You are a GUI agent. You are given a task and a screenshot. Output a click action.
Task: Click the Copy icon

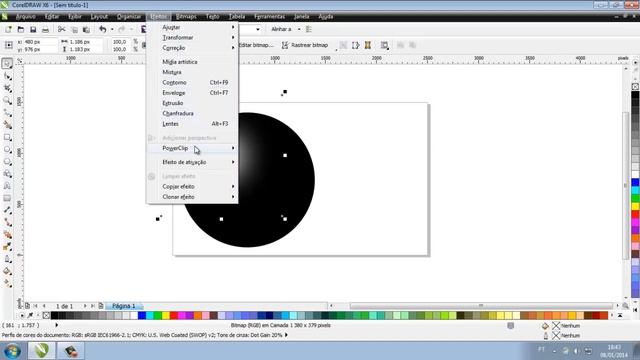(x=74, y=29)
